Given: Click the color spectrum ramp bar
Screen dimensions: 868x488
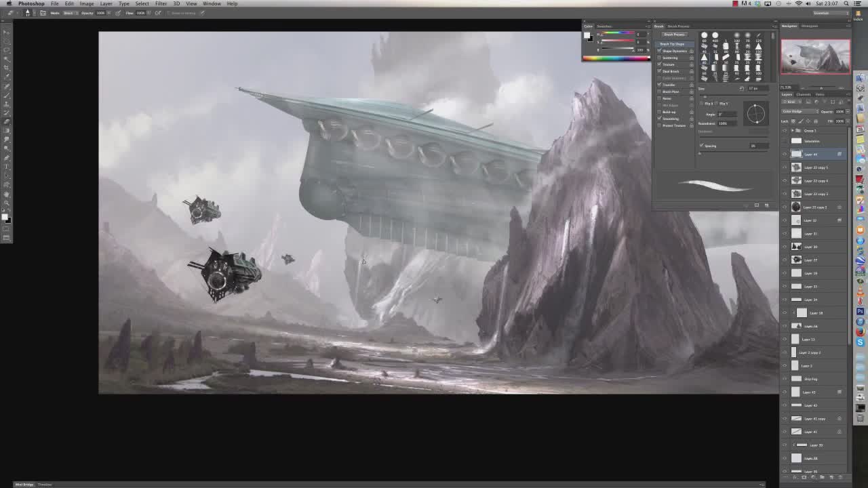Looking at the screenshot, I should [616, 58].
